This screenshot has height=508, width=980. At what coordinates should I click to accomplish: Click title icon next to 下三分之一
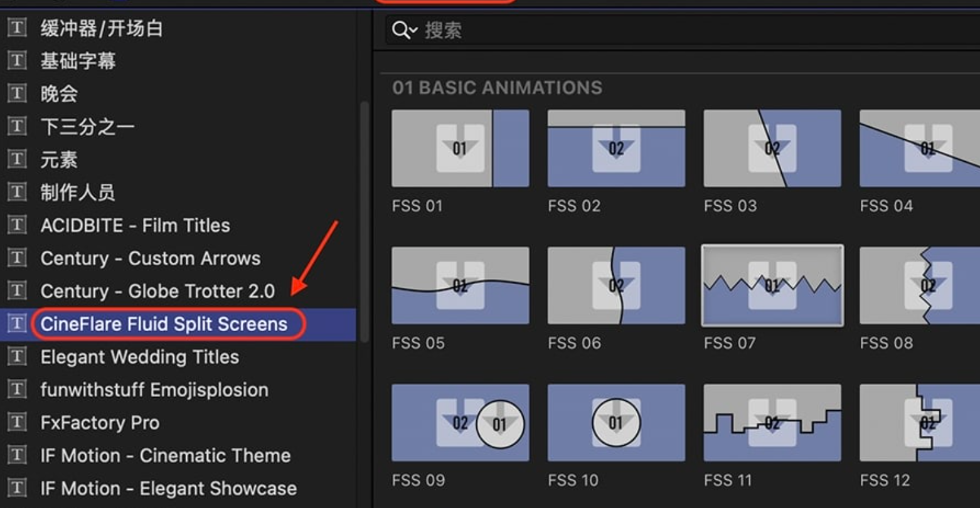17,127
